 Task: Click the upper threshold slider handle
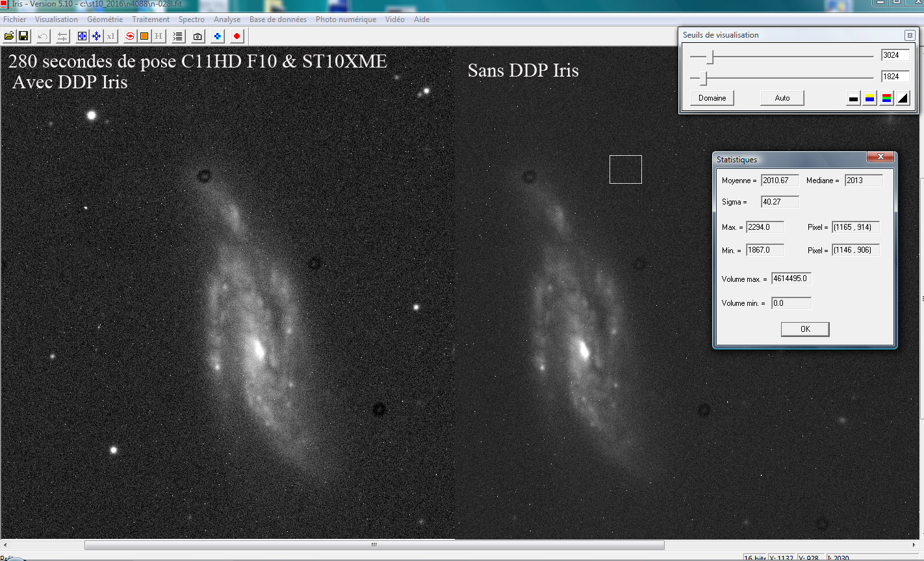pyautogui.click(x=710, y=58)
